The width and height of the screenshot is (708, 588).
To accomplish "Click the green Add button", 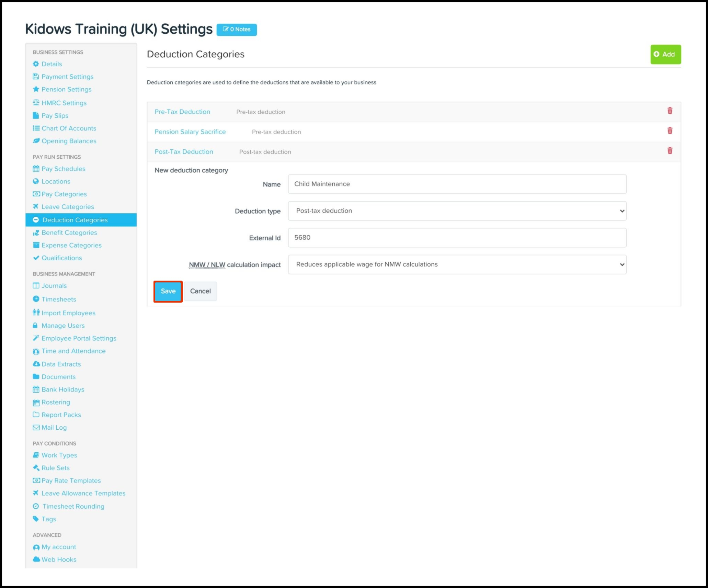I will (665, 54).
